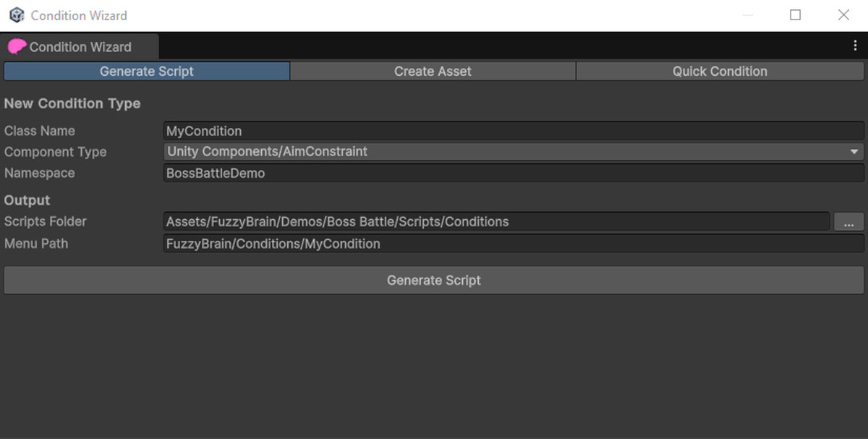Click the Namespace field with BossBattleDemo
Screen dimensions: 868x439
[x=514, y=174]
